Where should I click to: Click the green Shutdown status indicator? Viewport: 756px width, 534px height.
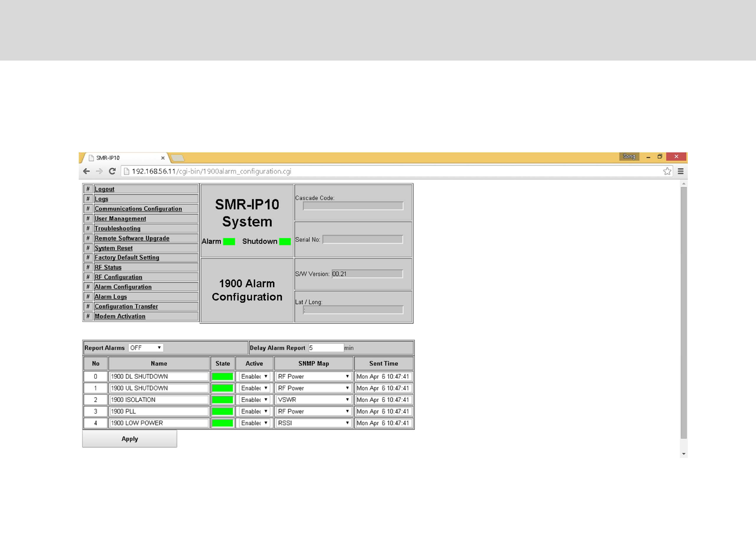tap(285, 241)
